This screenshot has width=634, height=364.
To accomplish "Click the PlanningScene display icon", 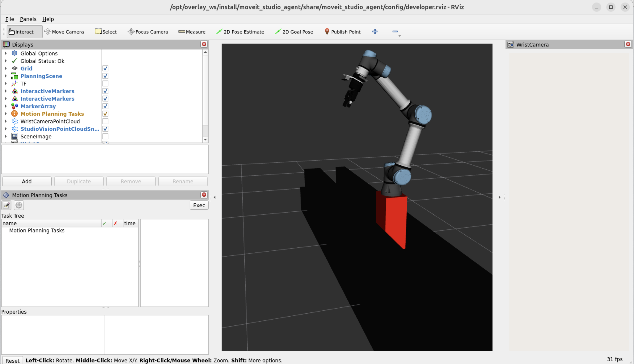I will click(x=15, y=76).
